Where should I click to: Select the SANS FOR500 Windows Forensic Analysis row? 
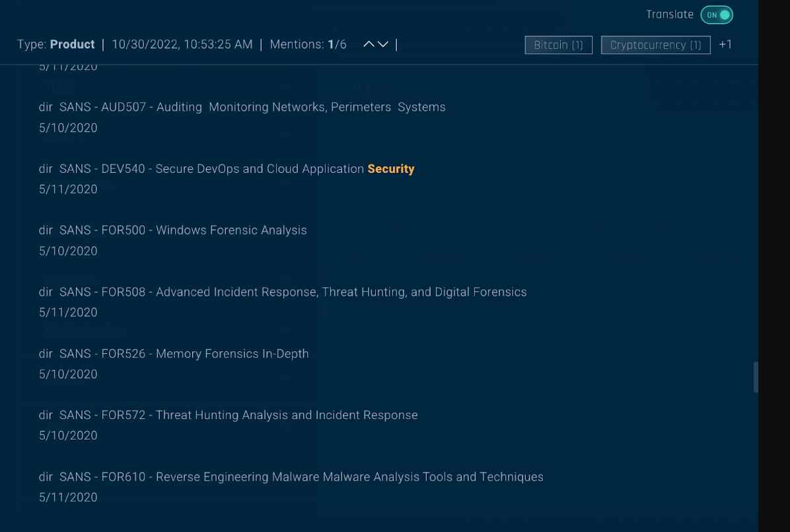[173, 230]
